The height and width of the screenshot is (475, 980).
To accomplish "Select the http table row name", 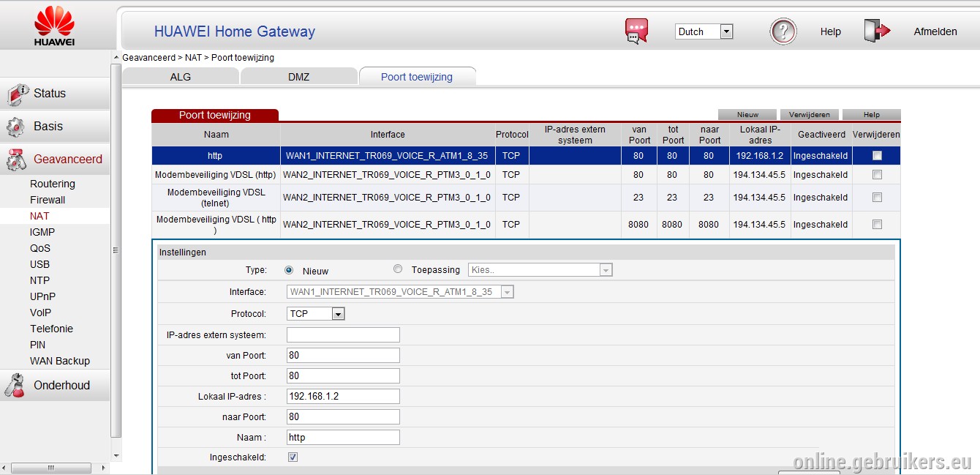I will click(215, 156).
